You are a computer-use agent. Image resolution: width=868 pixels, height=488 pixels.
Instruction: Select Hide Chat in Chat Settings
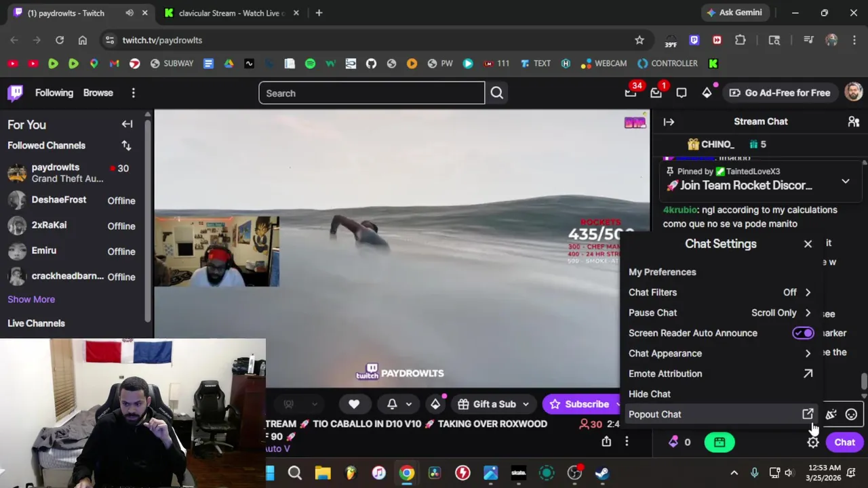tap(720, 394)
